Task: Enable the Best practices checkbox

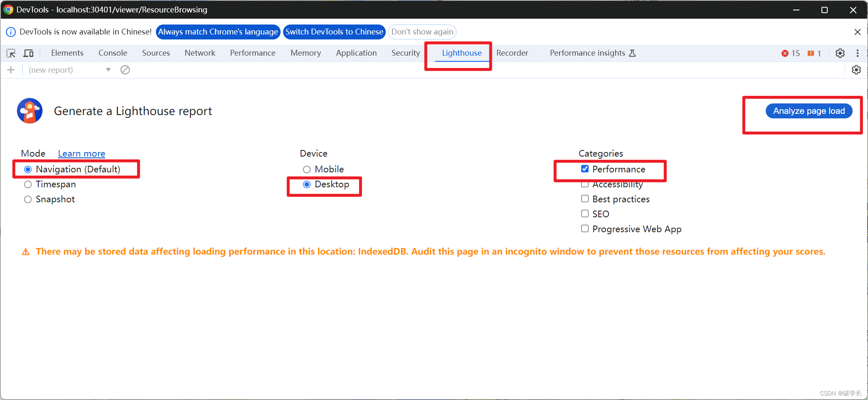Action: [585, 199]
